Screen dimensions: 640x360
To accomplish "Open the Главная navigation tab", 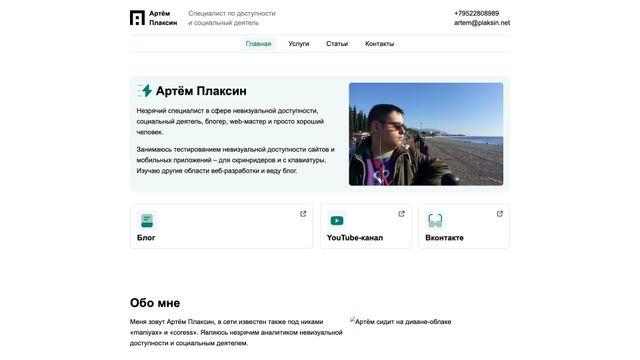I will tap(258, 44).
